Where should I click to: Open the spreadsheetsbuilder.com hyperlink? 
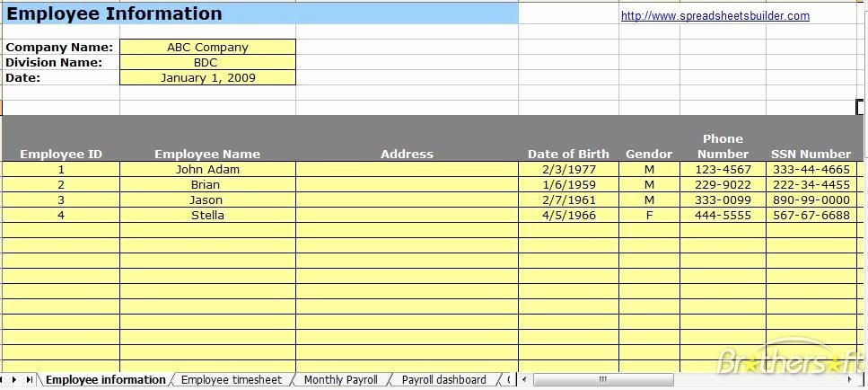point(715,16)
